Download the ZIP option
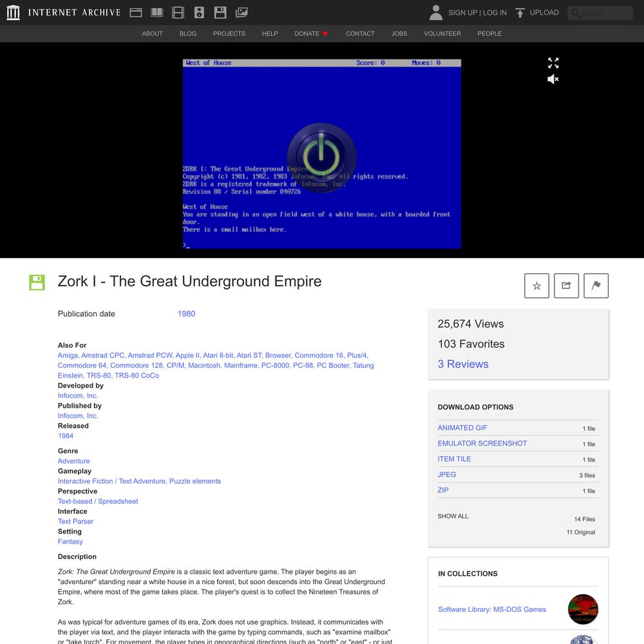Image resolution: width=644 pixels, height=644 pixels. point(443,490)
